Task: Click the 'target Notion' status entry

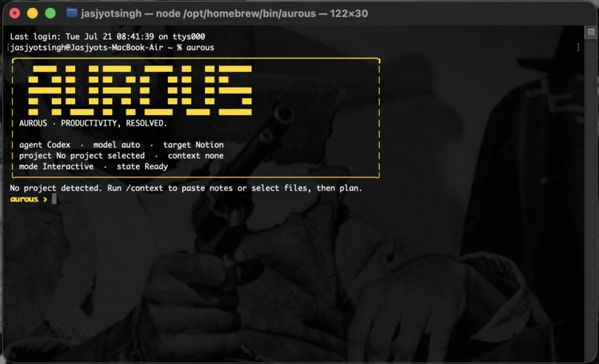Action: tap(193, 145)
